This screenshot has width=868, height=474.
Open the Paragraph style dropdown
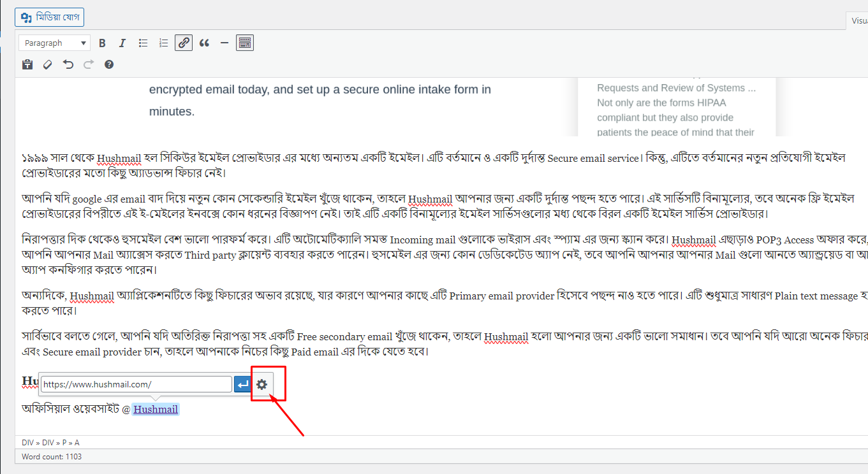click(54, 42)
